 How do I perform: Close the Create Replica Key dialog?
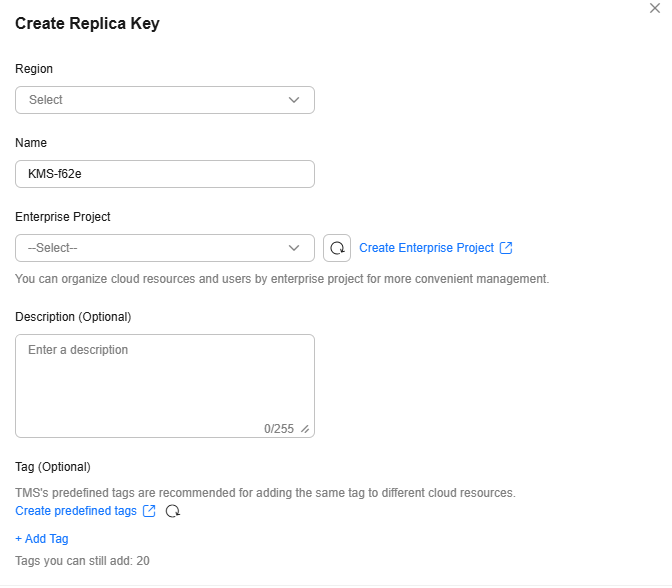pos(654,8)
